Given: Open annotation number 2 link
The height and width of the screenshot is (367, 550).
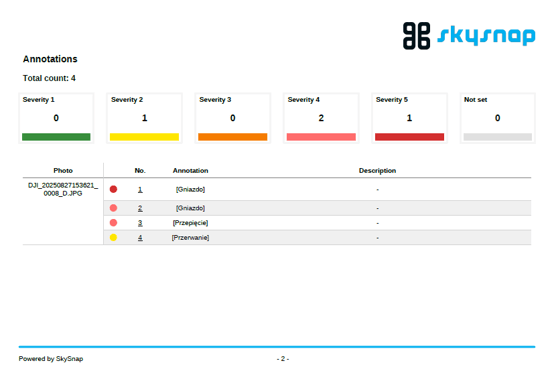Looking at the screenshot, I should [x=140, y=208].
